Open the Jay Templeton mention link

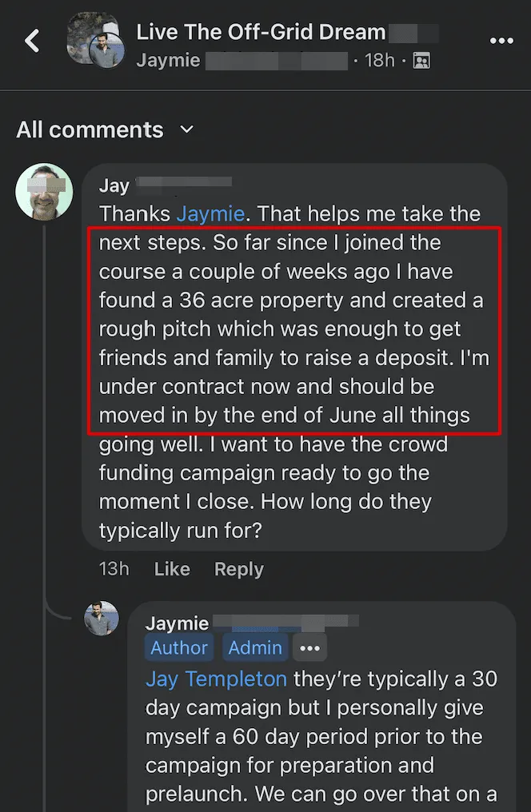point(216,679)
